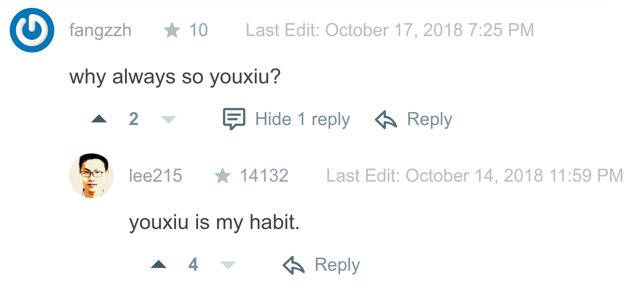
Task: Click vote count 2 on fangzzh's comment
Action: [134, 119]
